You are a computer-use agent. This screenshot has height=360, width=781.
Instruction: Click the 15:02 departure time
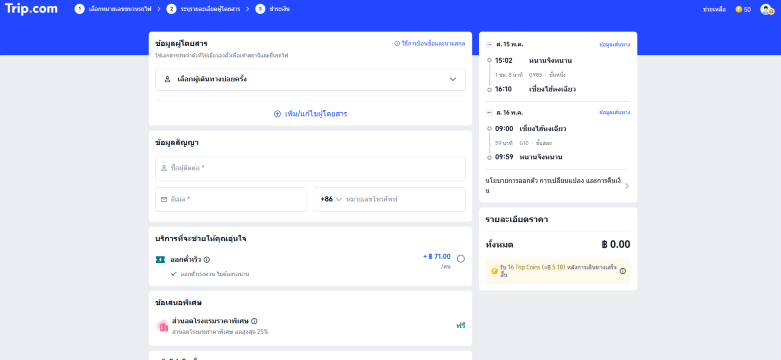click(x=504, y=61)
